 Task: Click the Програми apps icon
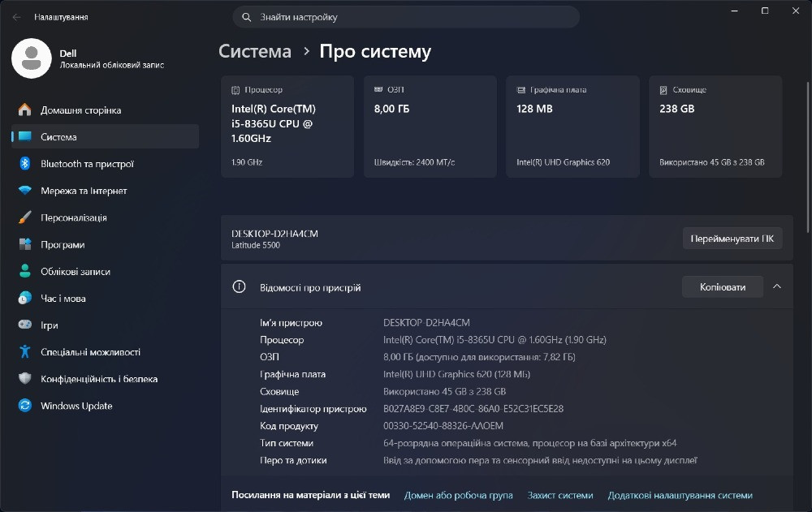[x=25, y=244]
